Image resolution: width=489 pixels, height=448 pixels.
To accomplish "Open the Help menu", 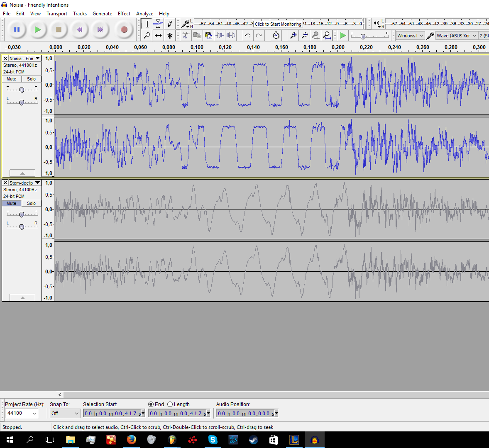I will point(164,14).
